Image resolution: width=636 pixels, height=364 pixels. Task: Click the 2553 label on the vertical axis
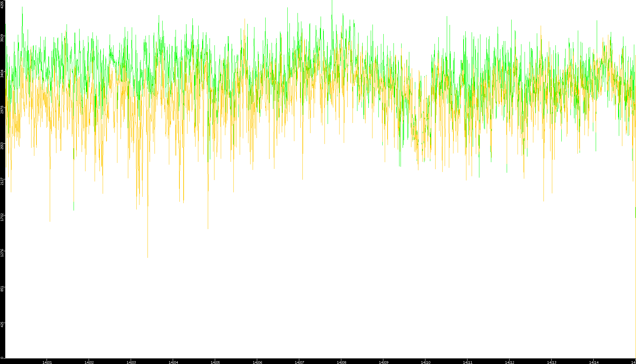click(2, 145)
